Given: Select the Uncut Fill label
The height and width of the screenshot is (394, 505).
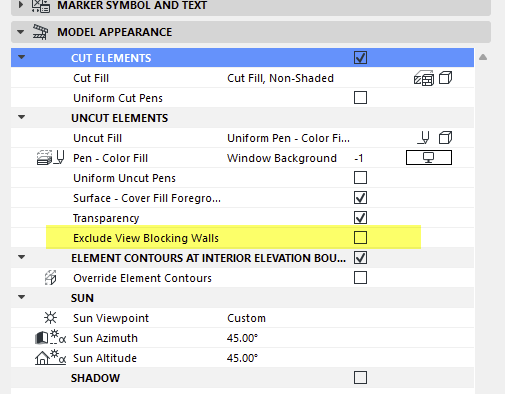Looking at the screenshot, I should pos(97,138).
